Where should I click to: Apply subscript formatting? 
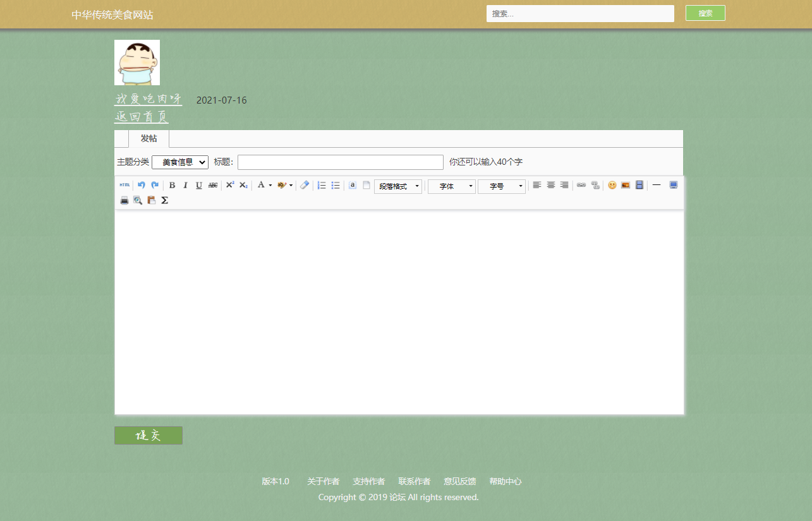click(243, 185)
